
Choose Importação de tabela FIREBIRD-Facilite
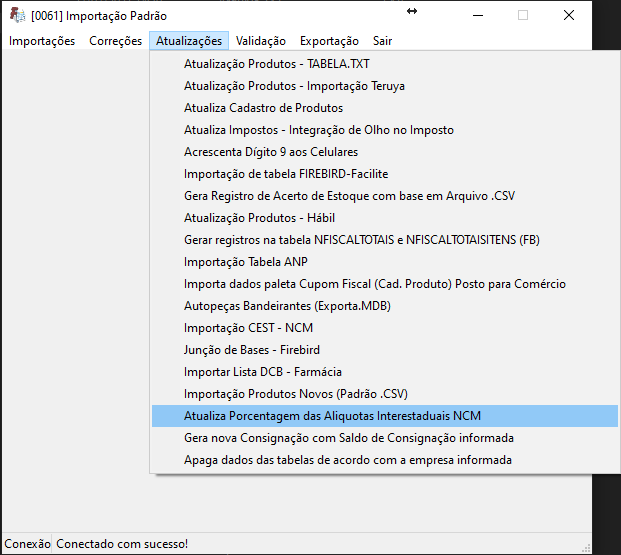coord(385,174)
